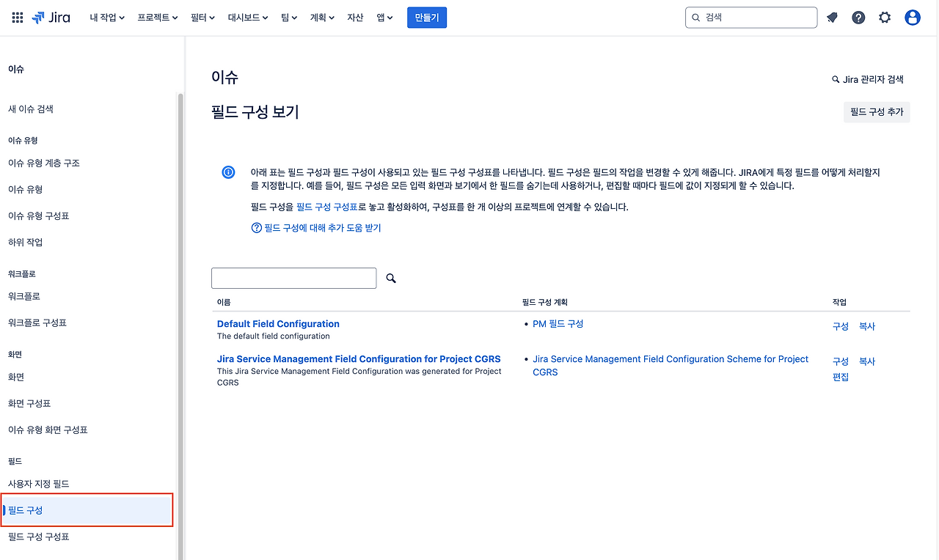This screenshot has width=939, height=560.
Task: Click the Jira 관리자 검색 magnifier icon
Action: click(834, 78)
